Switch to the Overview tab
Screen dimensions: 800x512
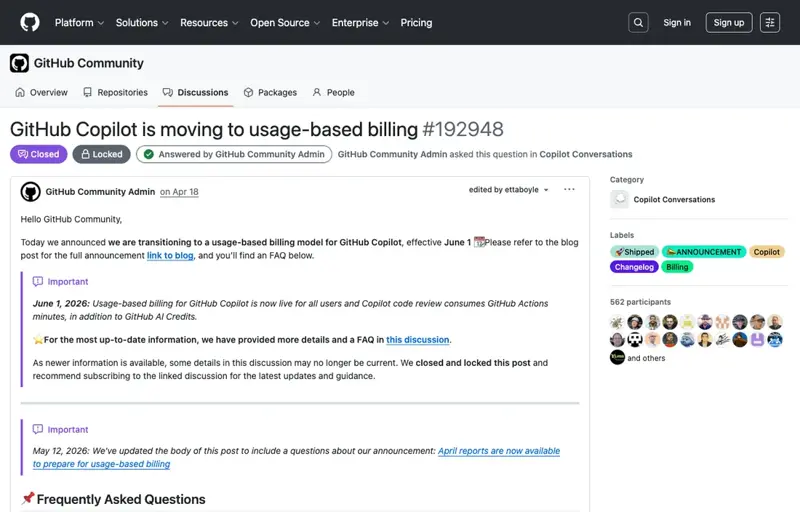42,92
